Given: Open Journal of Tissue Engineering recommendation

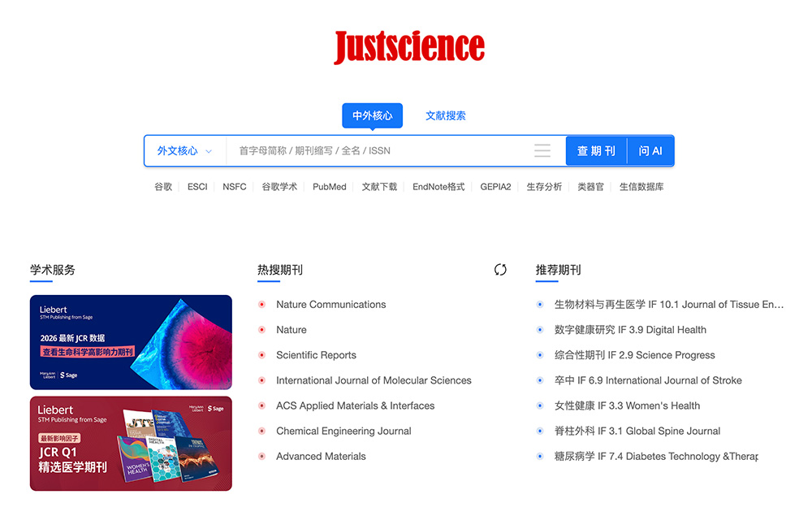Looking at the screenshot, I should (668, 305).
